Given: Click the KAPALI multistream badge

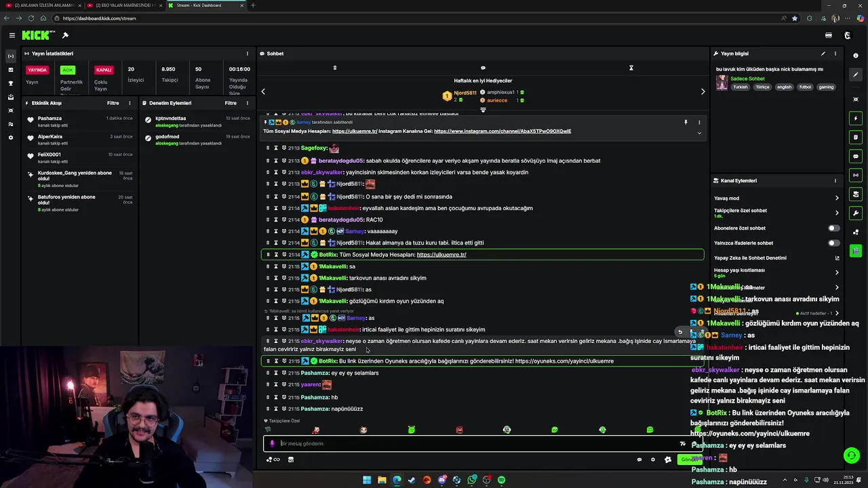Looking at the screenshot, I should [104, 70].
